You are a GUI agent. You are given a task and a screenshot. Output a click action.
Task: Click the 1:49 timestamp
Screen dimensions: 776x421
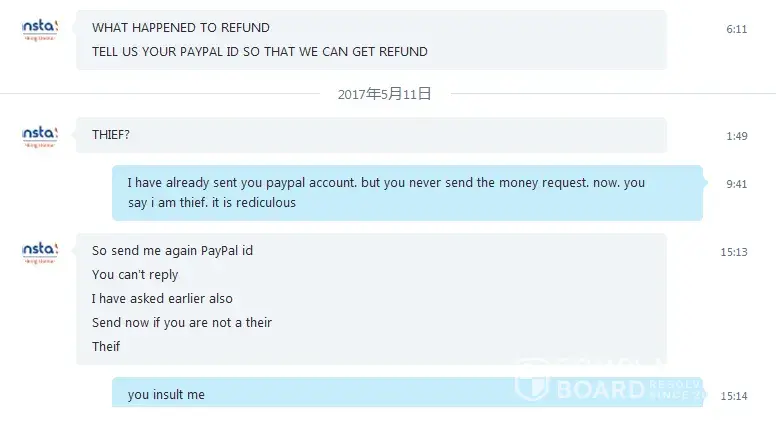[736, 136]
